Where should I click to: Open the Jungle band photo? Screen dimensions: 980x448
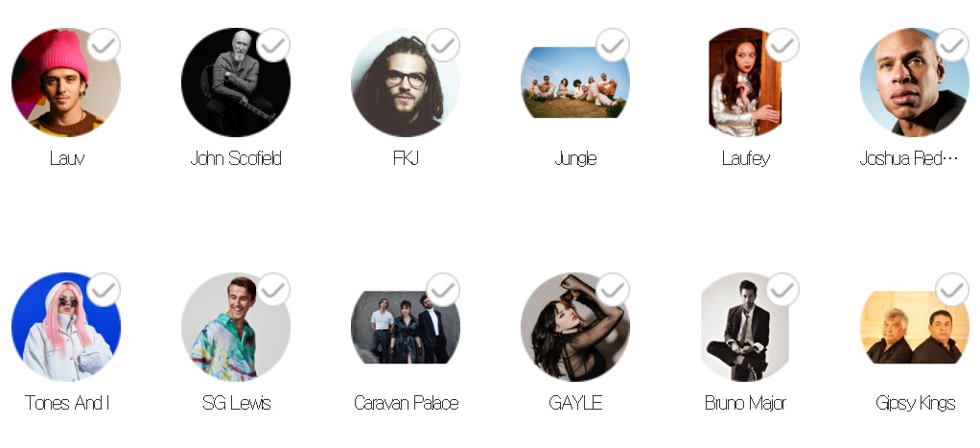click(x=575, y=83)
